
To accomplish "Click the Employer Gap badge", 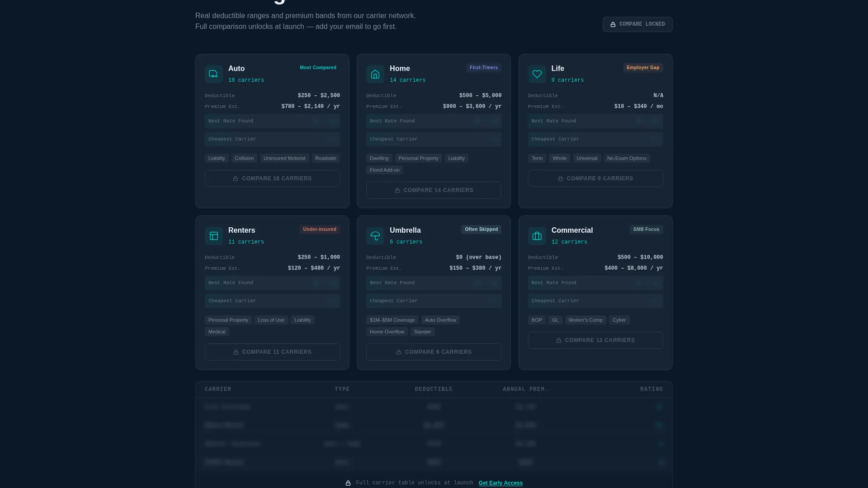I will (x=643, y=68).
